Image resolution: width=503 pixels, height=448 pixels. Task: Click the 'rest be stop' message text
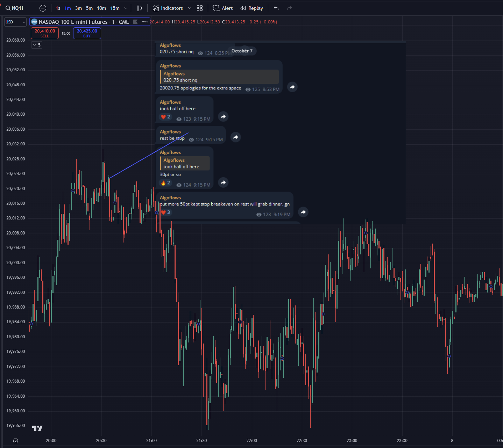172,138
